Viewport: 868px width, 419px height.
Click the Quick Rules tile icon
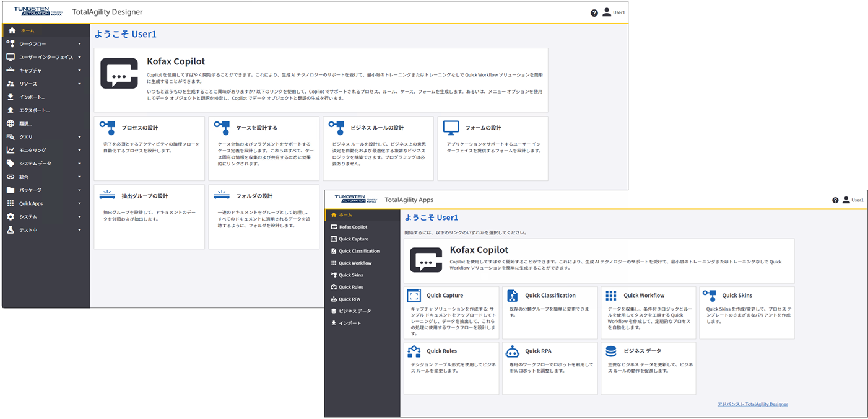tap(414, 351)
